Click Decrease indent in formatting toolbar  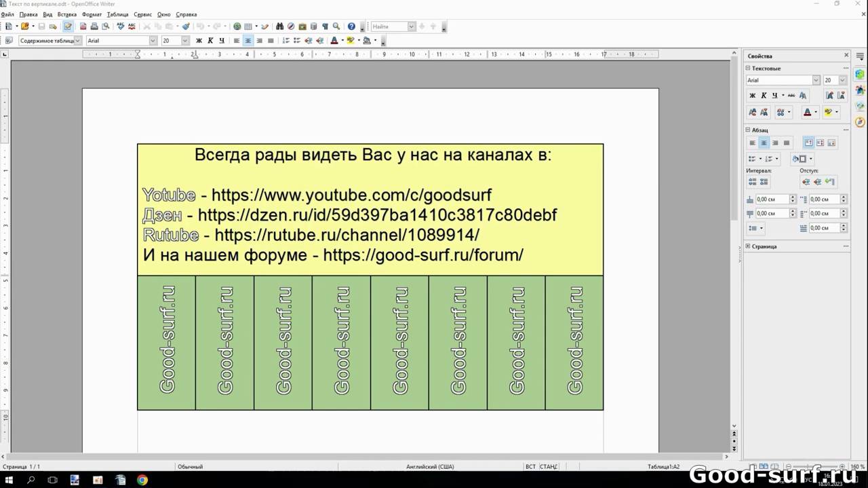pyautogui.click(x=308, y=40)
